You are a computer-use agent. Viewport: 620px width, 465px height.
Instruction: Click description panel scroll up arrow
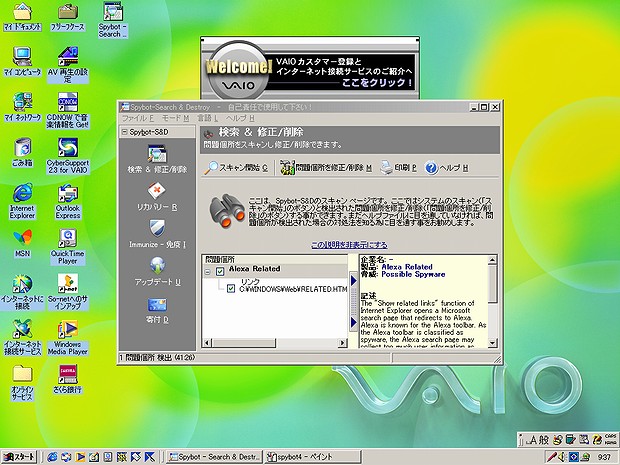point(492,260)
